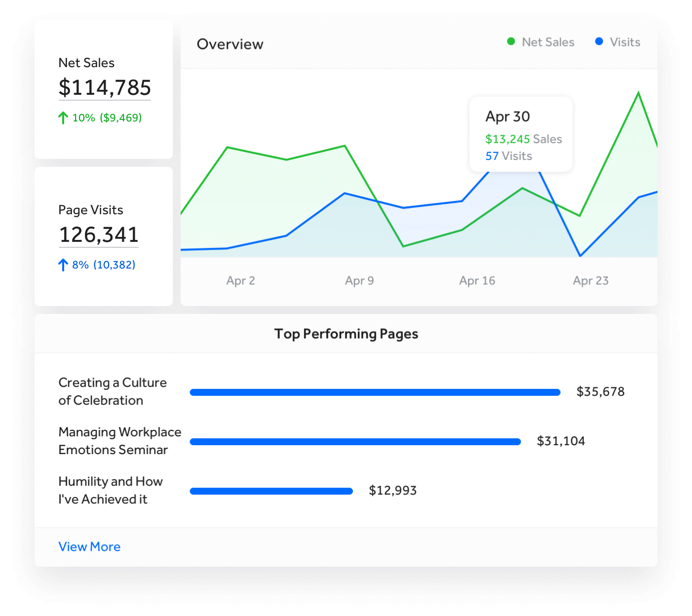Click the Managing Workplace Emotions Seminar entry
Screen dimensions: 692x616
(119, 441)
